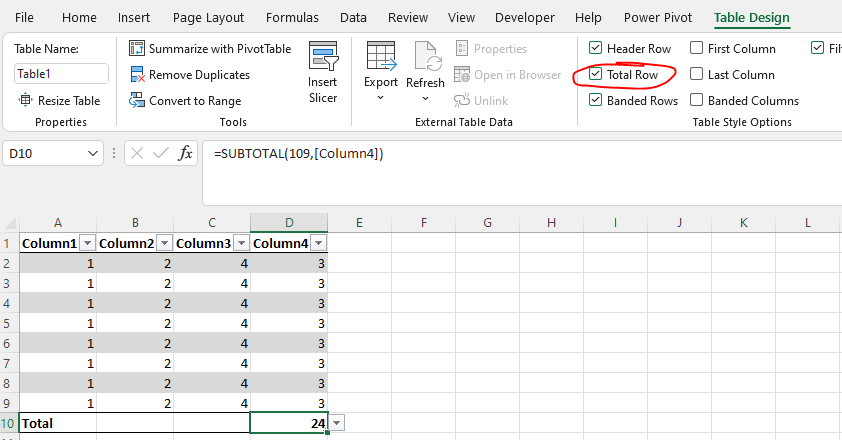
Task: Open the Column1 filter dropdown
Action: (x=88, y=243)
